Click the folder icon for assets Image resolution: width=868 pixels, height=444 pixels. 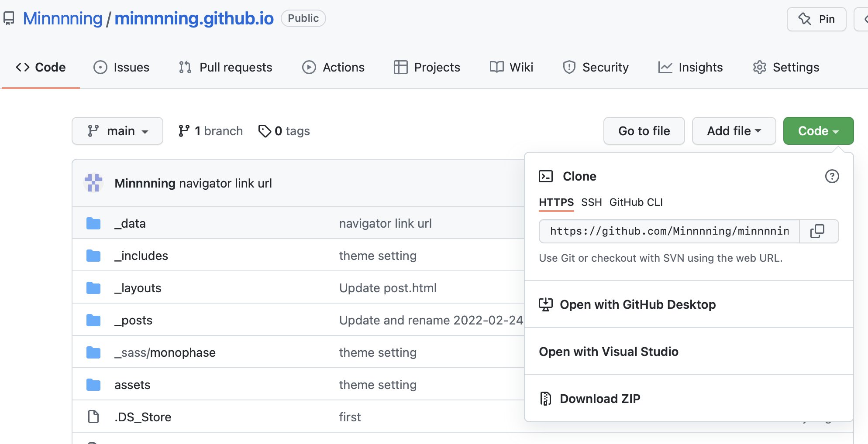point(93,385)
